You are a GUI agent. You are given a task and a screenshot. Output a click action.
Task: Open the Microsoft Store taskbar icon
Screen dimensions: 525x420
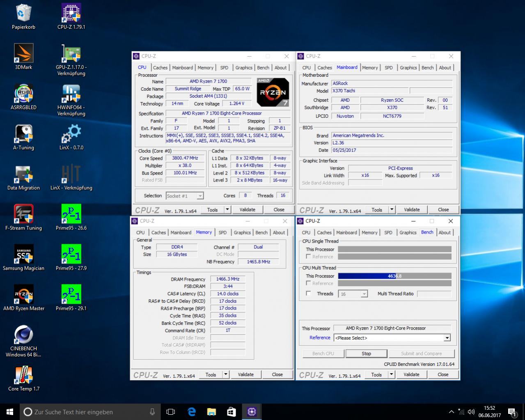pyautogui.click(x=232, y=411)
